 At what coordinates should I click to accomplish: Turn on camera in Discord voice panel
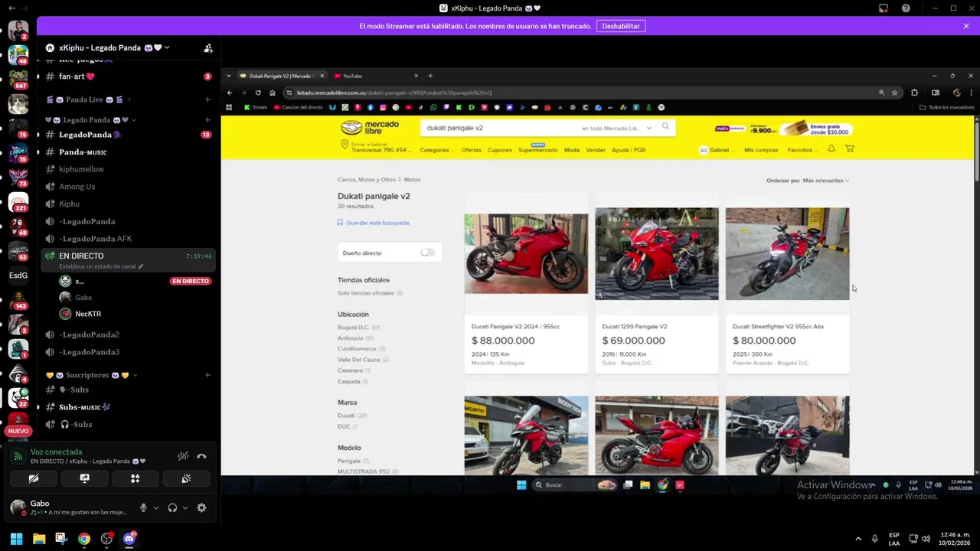point(34,478)
